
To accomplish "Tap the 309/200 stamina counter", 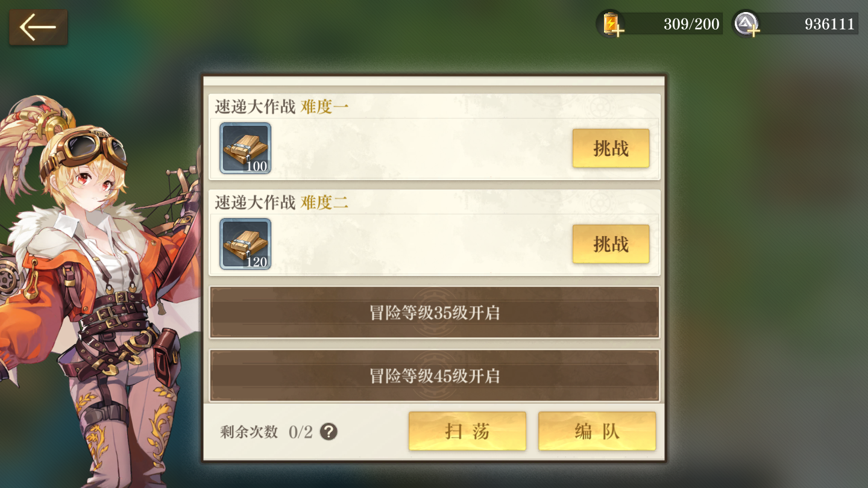I will click(x=691, y=24).
